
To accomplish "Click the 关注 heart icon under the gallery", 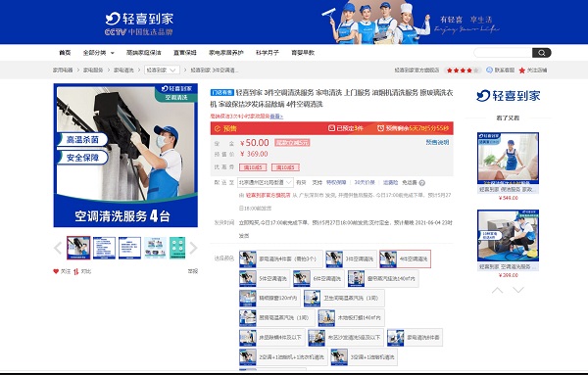I will coord(56,271).
